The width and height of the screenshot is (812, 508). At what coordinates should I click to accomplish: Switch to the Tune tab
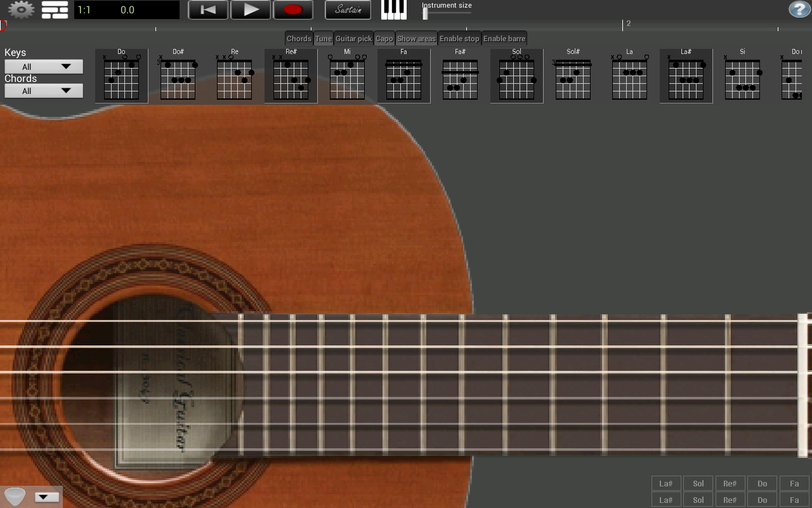tap(323, 38)
